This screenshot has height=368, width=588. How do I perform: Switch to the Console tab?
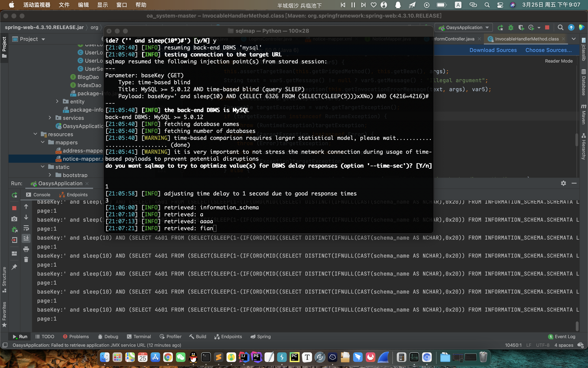tap(38, 195)
